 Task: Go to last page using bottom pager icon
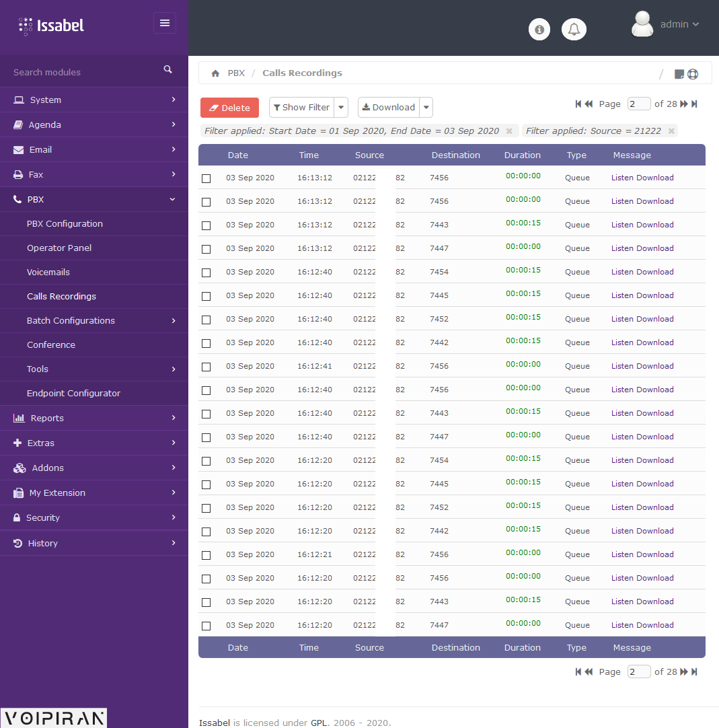pos(694,672)
